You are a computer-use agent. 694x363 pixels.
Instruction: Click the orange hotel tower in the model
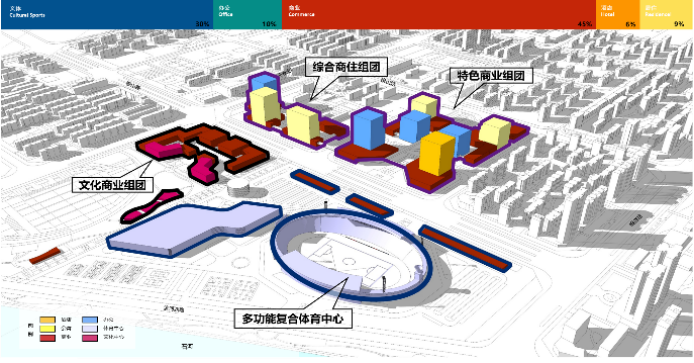coord(436,153)
